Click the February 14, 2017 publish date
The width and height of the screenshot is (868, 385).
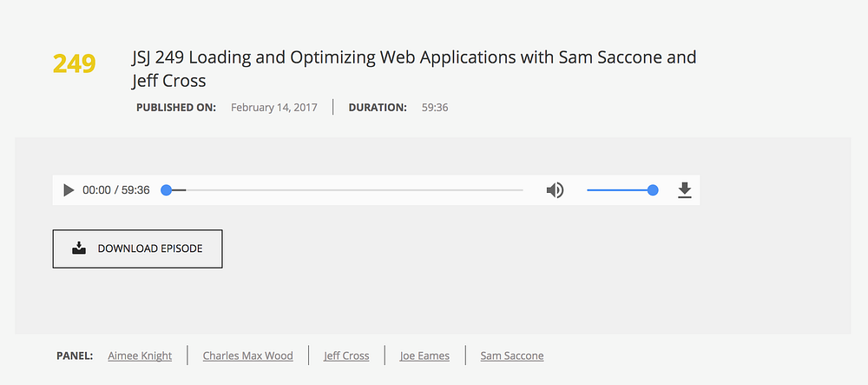(x=273, y=108)
